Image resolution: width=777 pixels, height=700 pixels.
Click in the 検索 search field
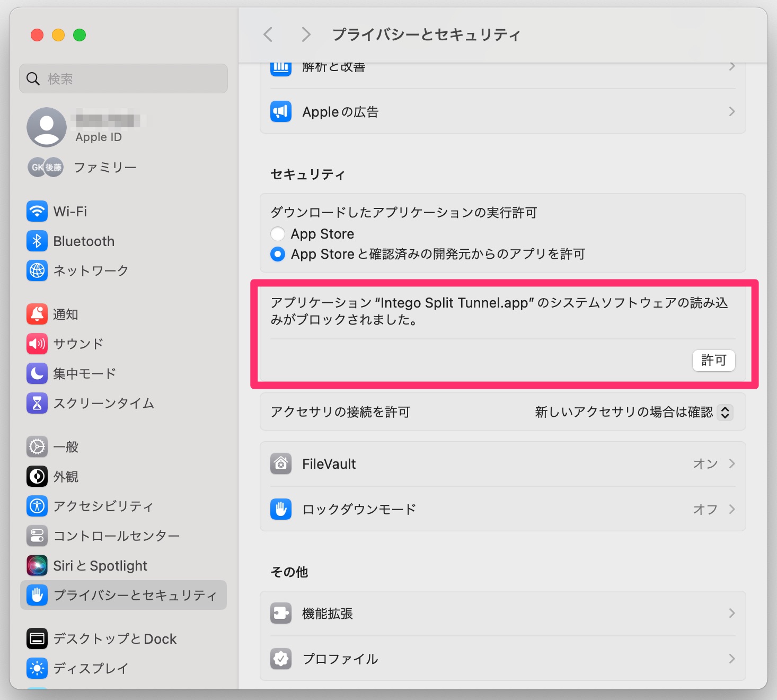123,79
